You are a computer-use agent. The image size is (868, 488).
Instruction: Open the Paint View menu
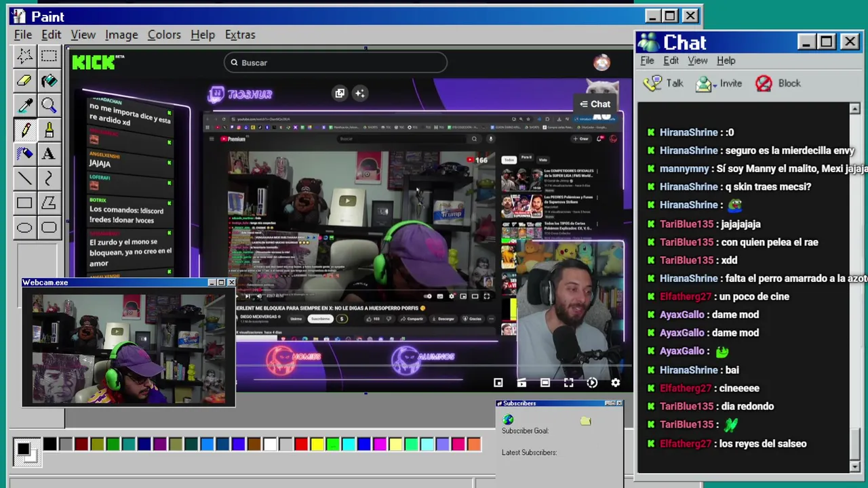coord(83,35)
